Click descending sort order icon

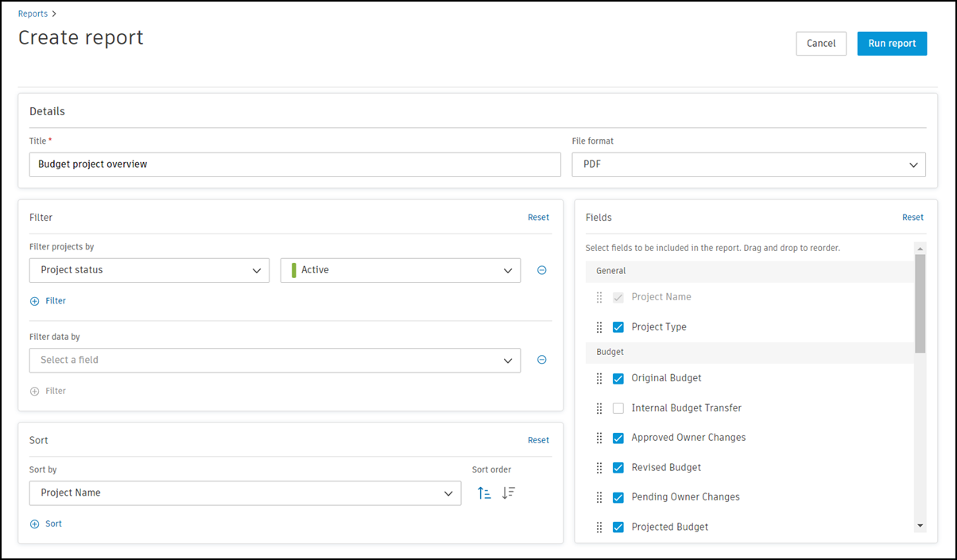509,493
